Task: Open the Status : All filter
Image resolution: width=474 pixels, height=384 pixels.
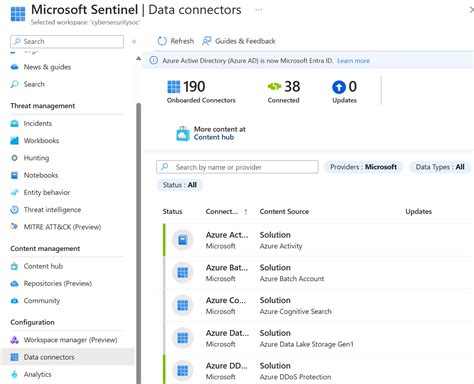Action: [x=180, y=185]
